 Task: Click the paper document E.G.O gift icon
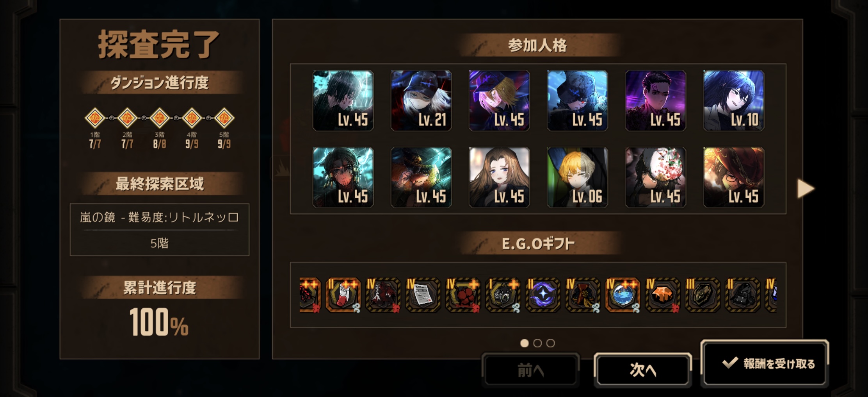click(423, 295)
